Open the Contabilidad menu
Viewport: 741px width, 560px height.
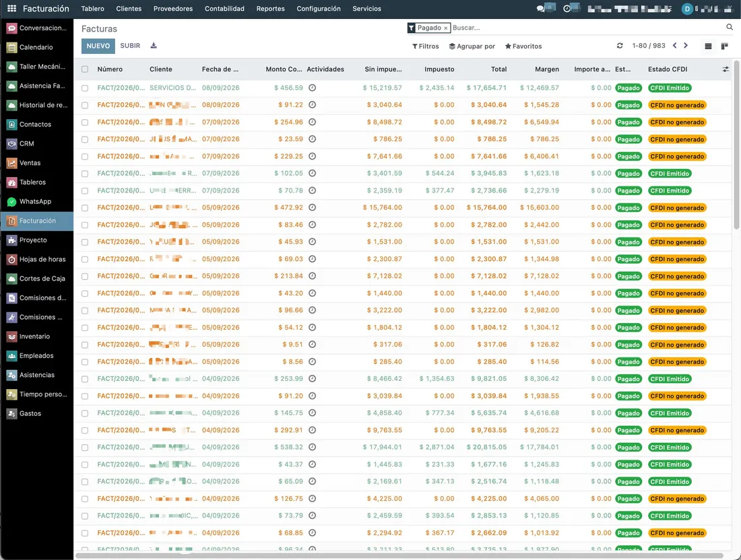point(224,9)
